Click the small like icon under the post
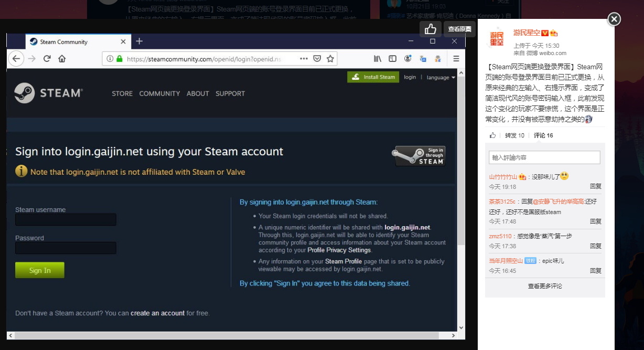The height and width of the screenshot is (350, 644). point(492,135)
